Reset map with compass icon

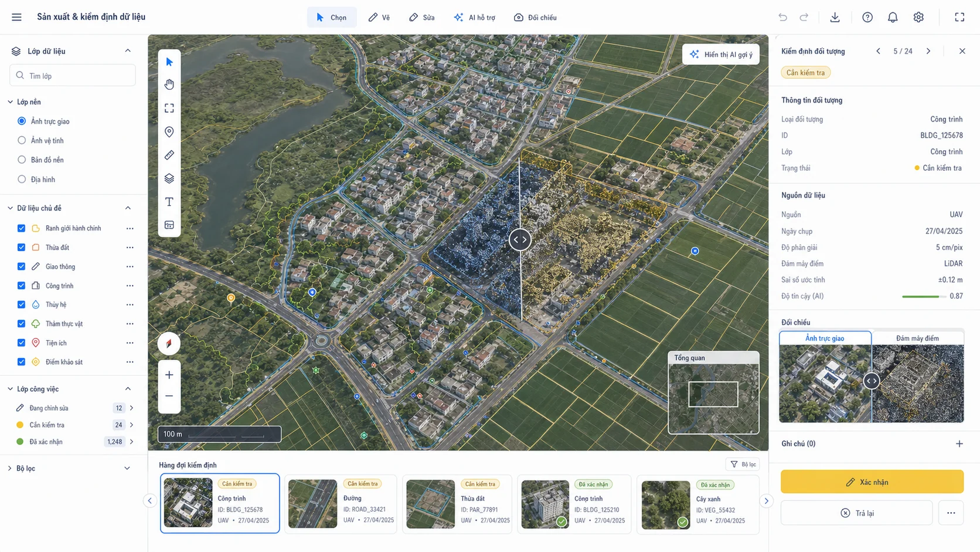point(169,343)
